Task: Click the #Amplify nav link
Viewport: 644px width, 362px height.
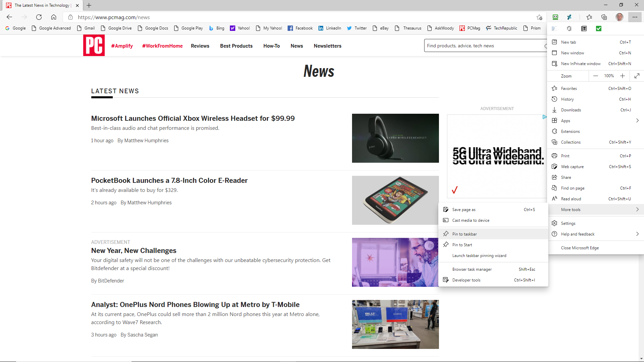Action: click(x=122, y=46)
